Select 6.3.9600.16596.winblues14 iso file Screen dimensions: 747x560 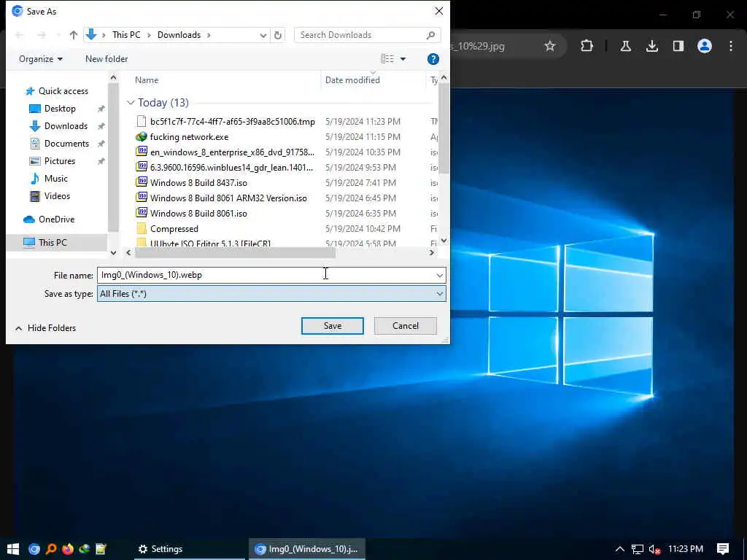(231, 167)
